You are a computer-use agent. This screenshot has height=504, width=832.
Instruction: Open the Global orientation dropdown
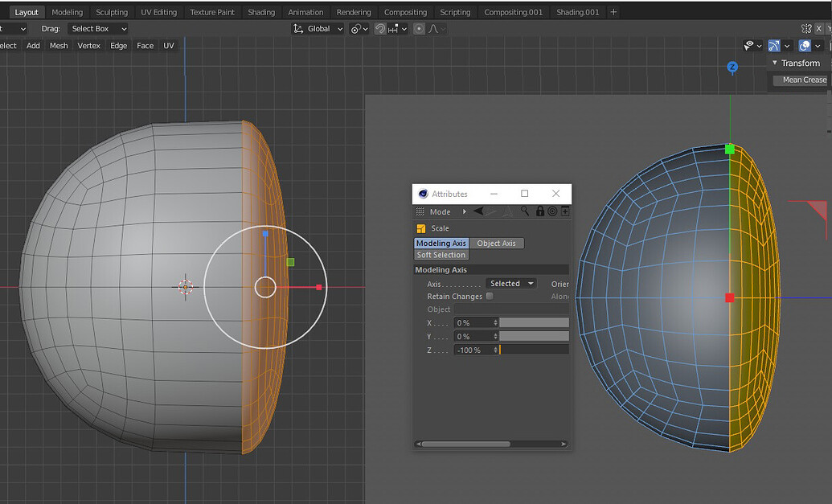point(318,29)
